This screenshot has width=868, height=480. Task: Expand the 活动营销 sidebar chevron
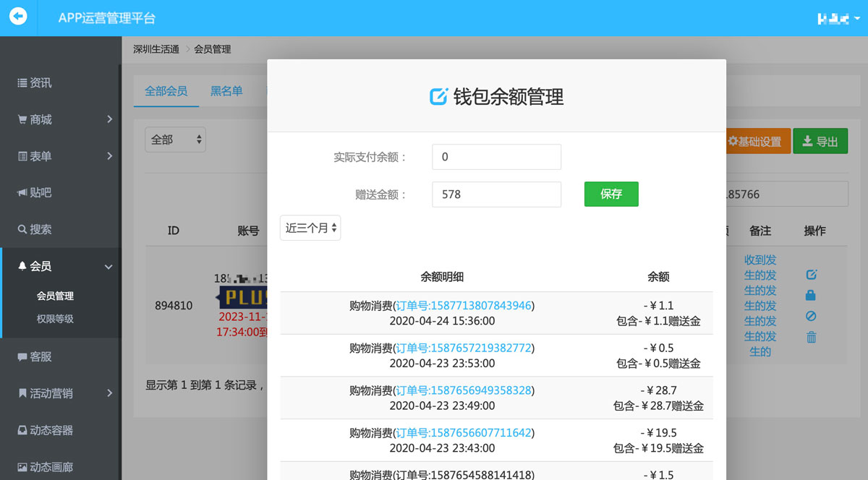pos(109,393)
